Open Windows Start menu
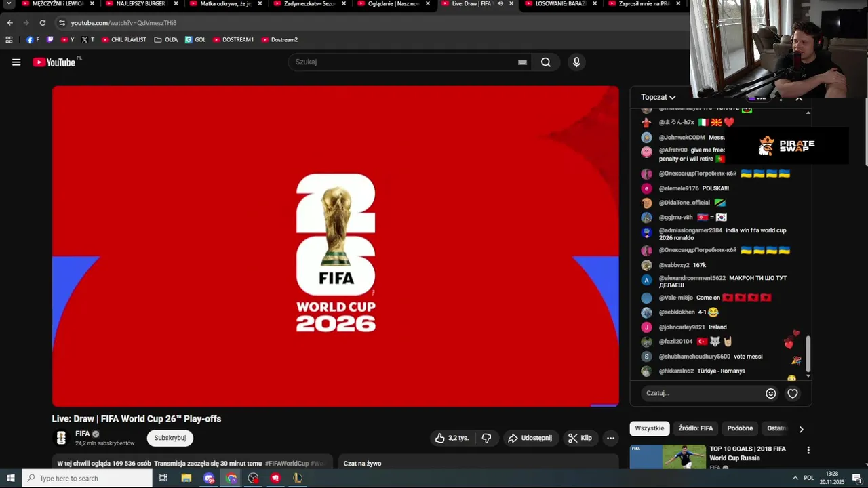The width and height of the screenshot is (868, 488). (x=11, y=479)
